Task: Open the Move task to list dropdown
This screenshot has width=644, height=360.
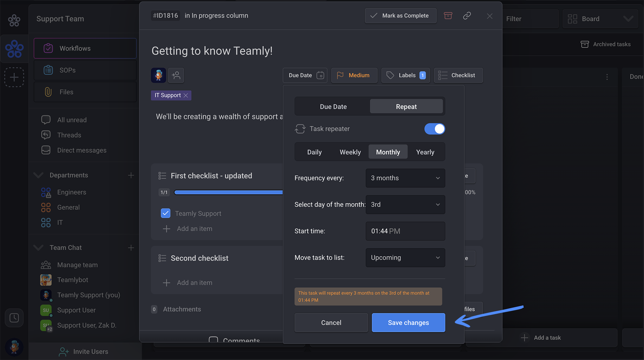Action: (x=405, y=257)
